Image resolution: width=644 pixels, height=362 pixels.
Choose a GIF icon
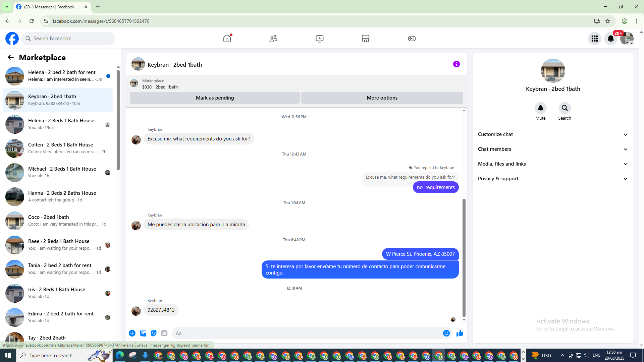164,333
